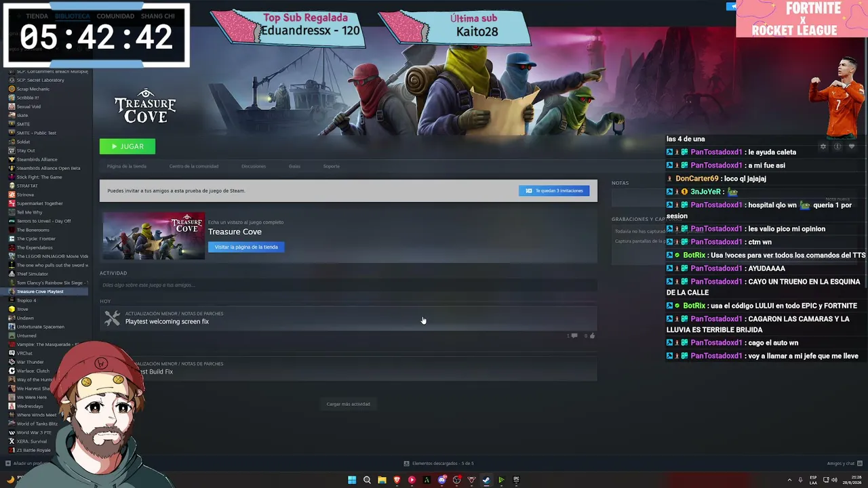This screenshot has width=868, height=488.
Task: Click Te quedan 3 invitaciones button
Action: point(554,190)
